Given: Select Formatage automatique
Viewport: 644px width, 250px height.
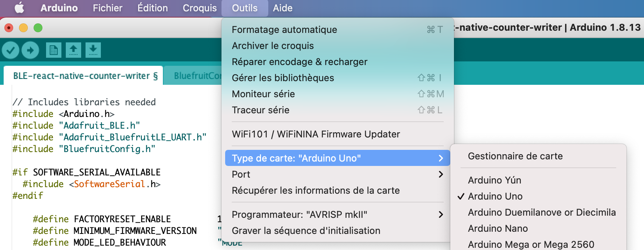Looking at the screenshot, I should (x=284, y=30).
